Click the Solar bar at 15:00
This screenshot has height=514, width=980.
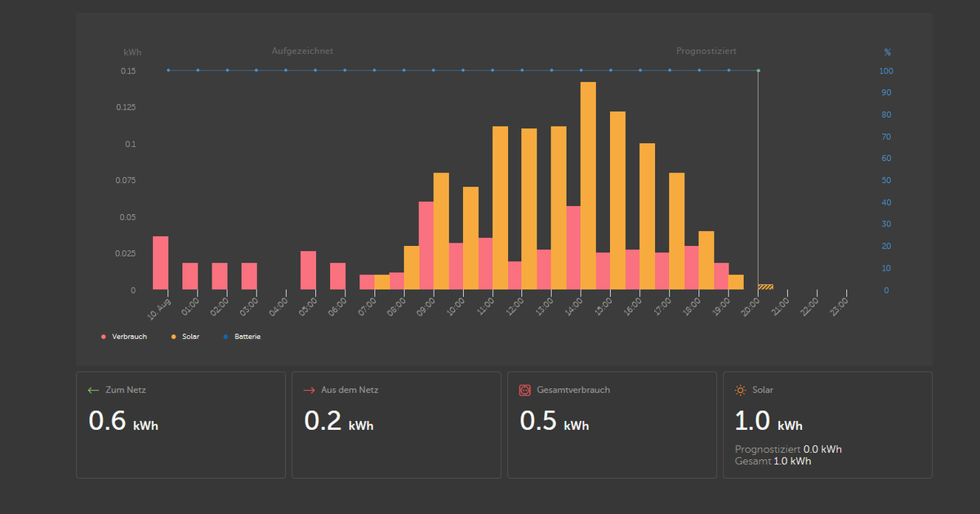(617, 200)
